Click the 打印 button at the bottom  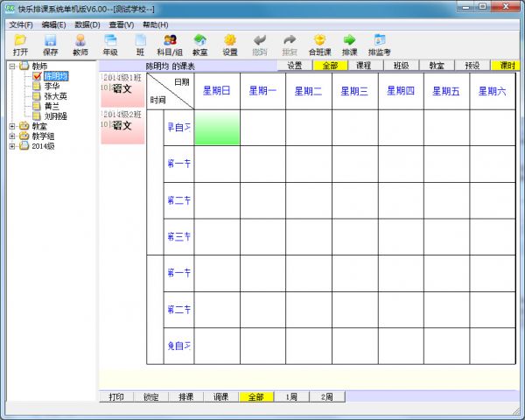116,397
